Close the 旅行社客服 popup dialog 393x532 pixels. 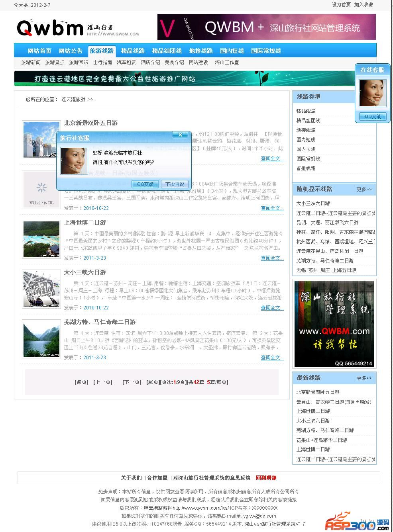pyautogui.click(x=180, y=135)
